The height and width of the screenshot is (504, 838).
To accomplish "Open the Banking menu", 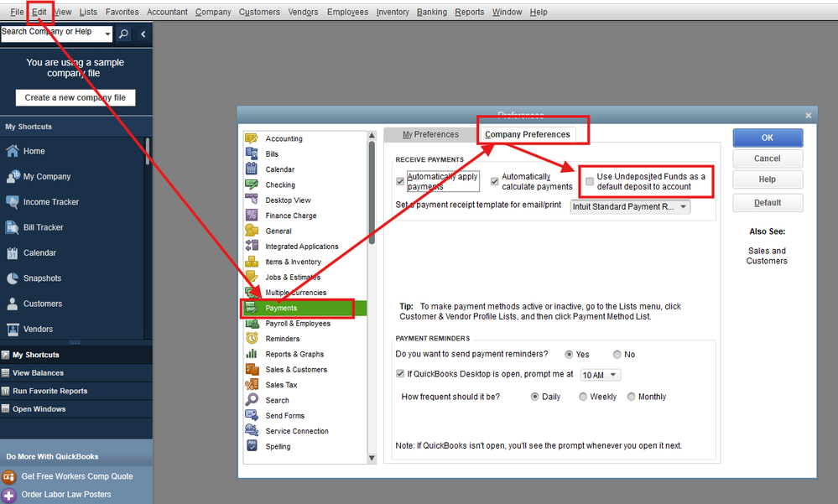I will pyautogui.click(x=431, y=12).
